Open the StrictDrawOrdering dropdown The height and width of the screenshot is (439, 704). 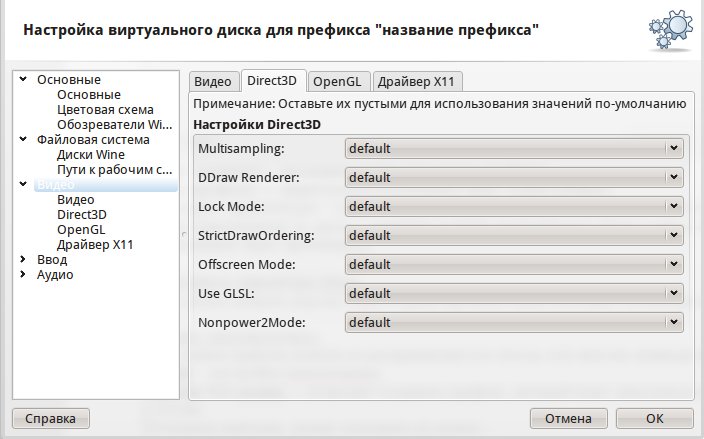tap(514, 236)
